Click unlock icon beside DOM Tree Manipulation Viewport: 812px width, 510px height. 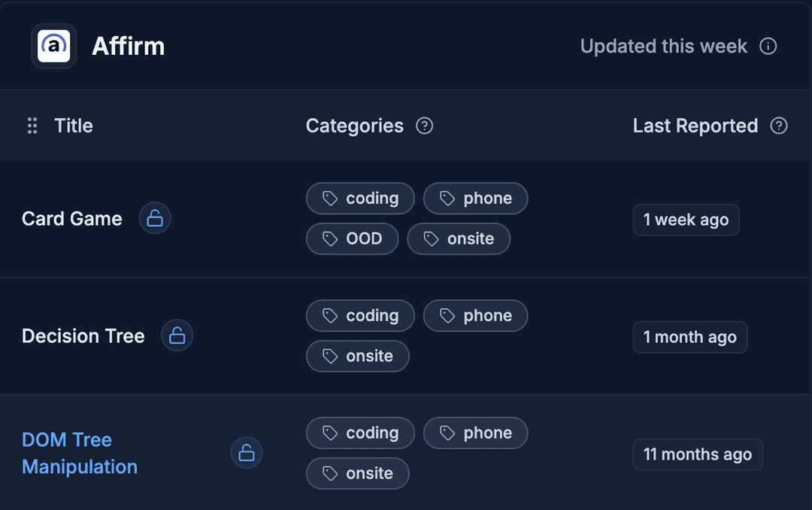[247, 453]
